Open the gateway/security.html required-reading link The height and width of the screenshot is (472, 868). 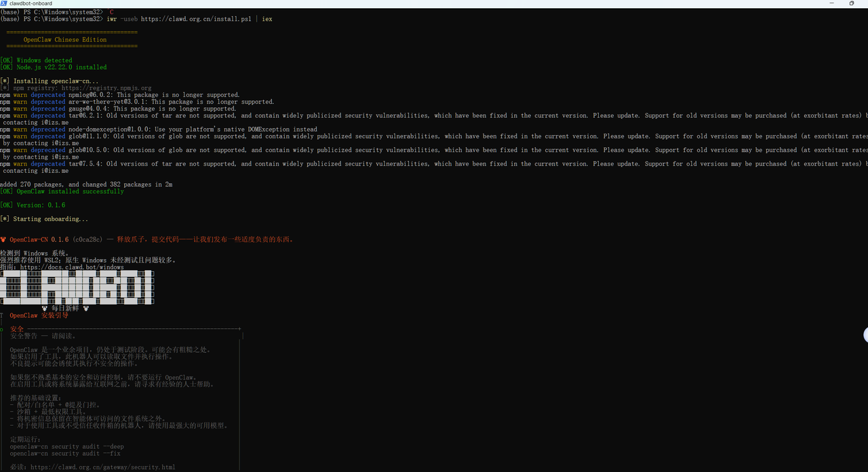pos(102,467)
